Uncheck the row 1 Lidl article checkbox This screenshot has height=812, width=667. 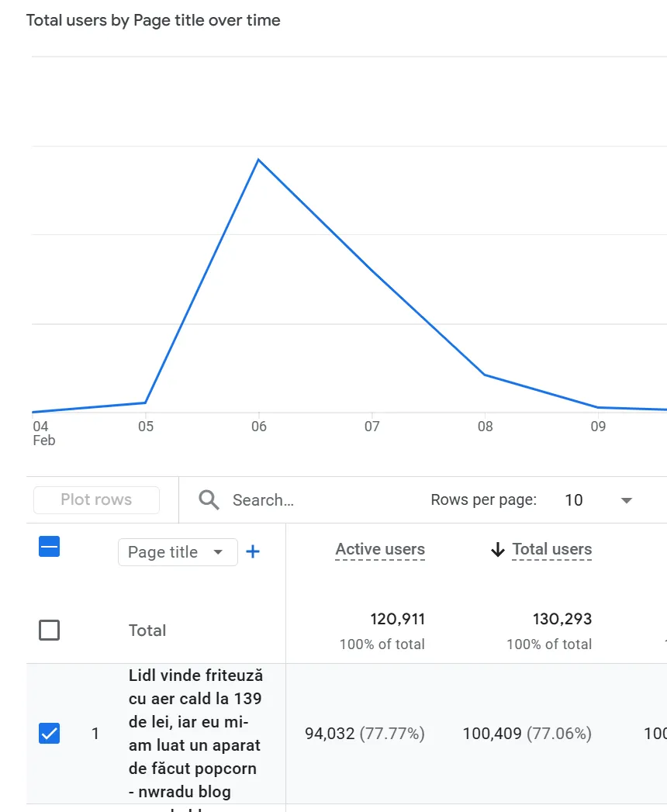tap(49, 733)
